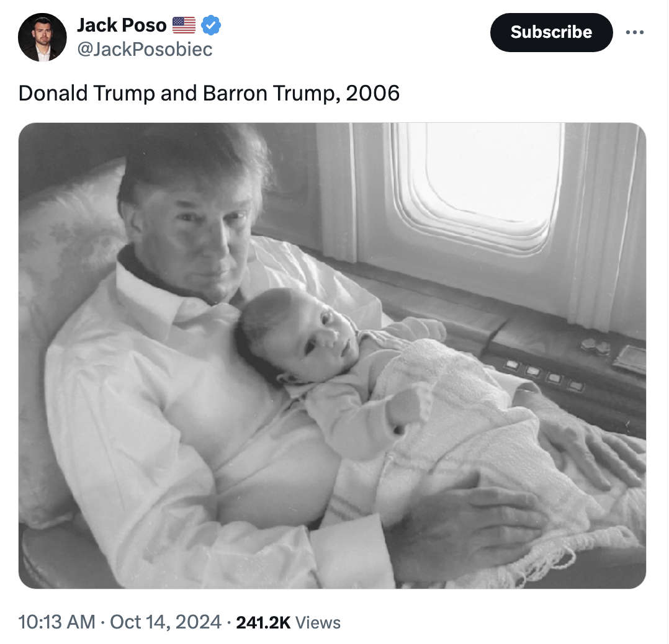Open the three-dot more options menu

(634, 32)
